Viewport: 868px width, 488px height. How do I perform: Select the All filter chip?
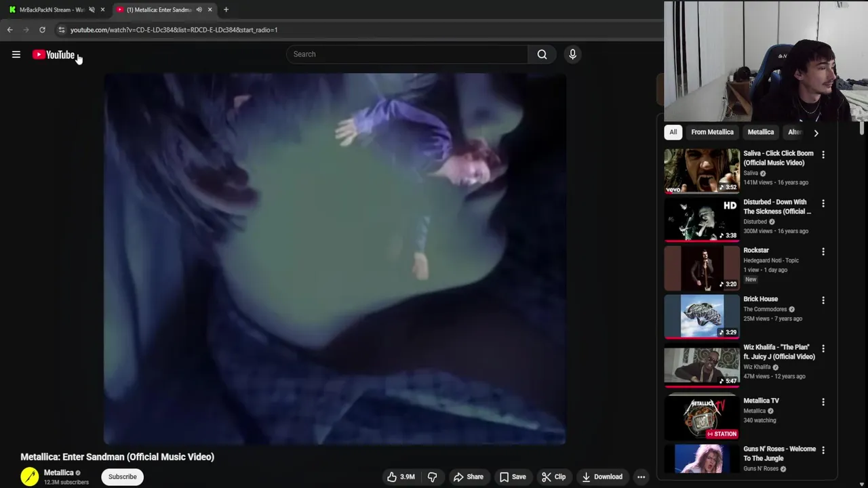click(673, 132)
